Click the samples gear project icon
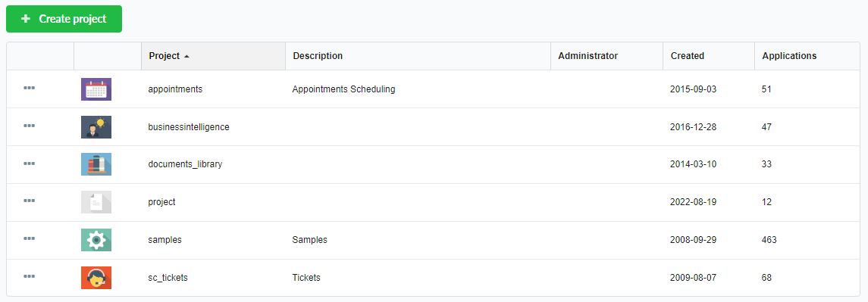The image size is (868, 302). (x=96, y=240)
